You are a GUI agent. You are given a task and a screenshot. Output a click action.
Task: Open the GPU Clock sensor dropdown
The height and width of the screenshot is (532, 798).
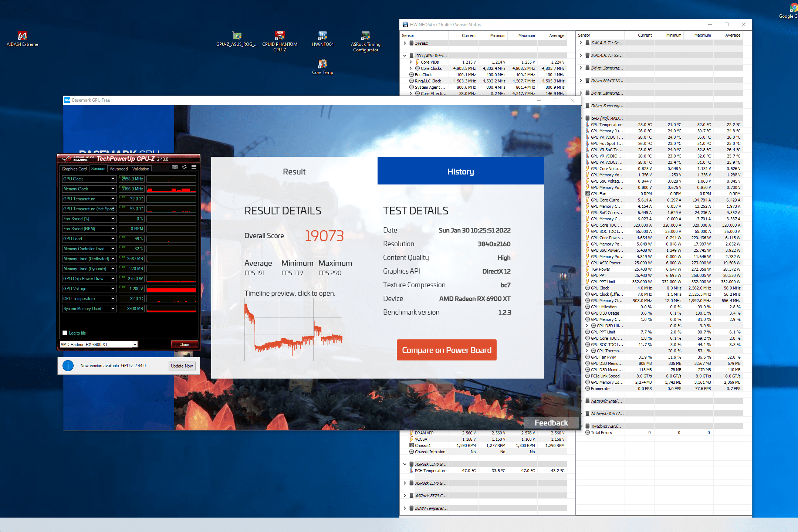pos(113,179)
